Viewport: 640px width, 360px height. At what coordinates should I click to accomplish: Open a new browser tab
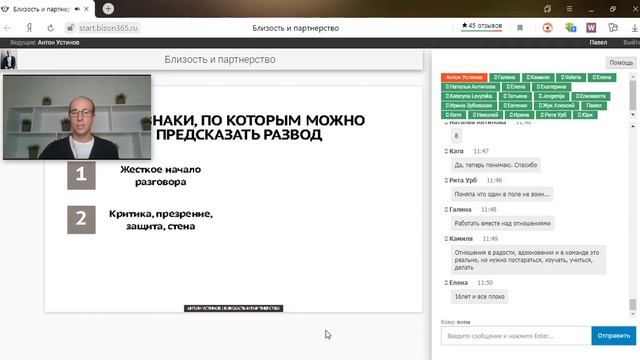pos(108,9)
